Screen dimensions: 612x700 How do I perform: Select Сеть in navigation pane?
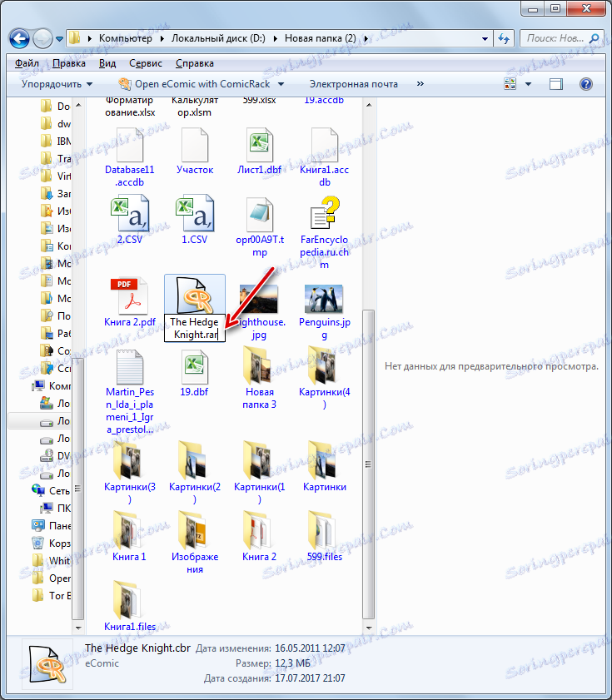[51, 490]
